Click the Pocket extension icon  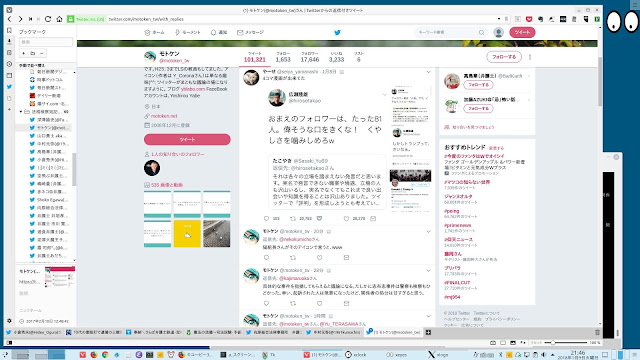(529, 19)
